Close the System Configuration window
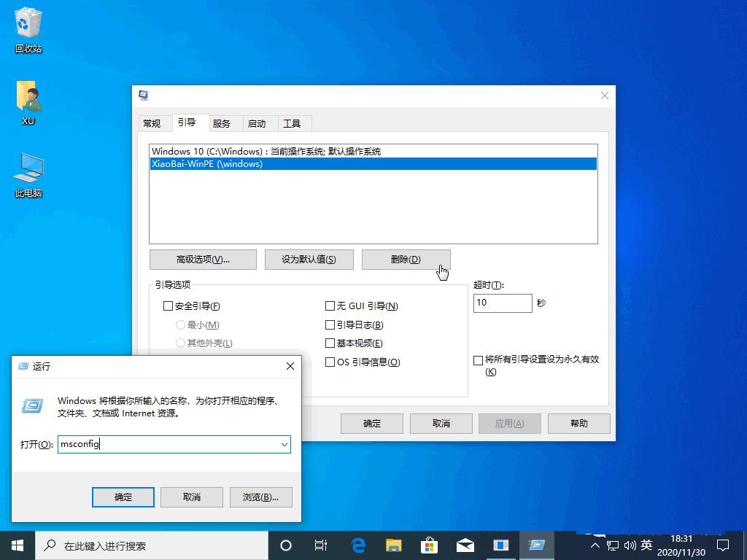This screenshot has width=747, height=560. 605,96
